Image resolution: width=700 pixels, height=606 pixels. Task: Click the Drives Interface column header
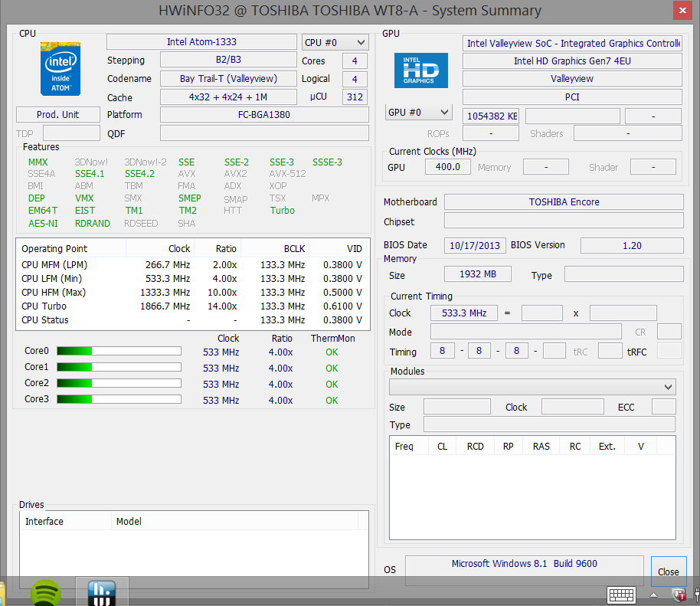click(66, 521)
